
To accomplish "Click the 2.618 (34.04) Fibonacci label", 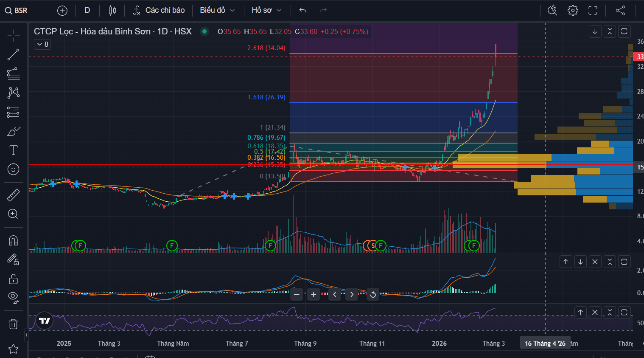I will tap(266, 48).
